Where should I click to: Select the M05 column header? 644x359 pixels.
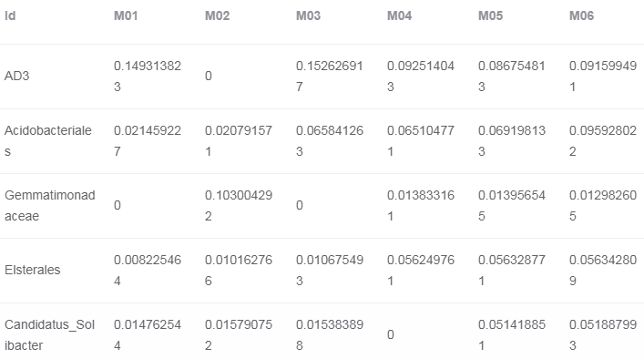(490, 15)
